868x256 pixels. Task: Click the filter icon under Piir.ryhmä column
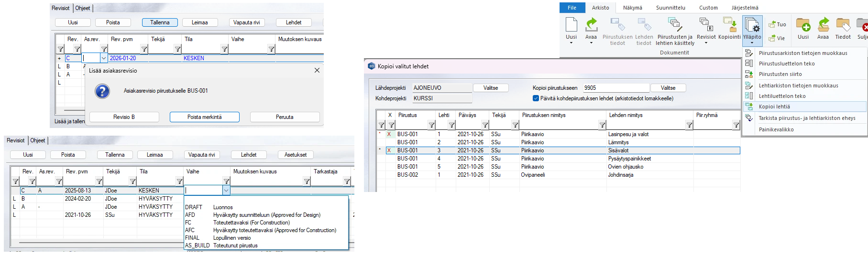point(736,125)
